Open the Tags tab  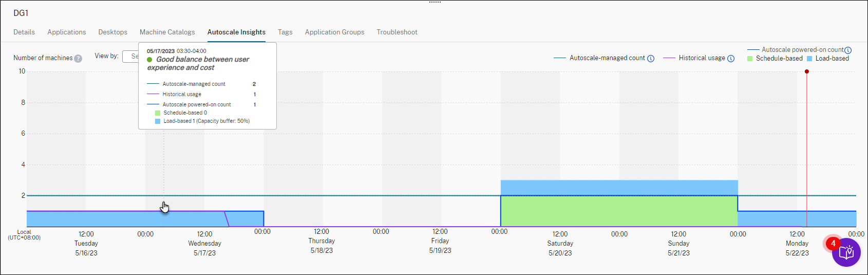285,32
